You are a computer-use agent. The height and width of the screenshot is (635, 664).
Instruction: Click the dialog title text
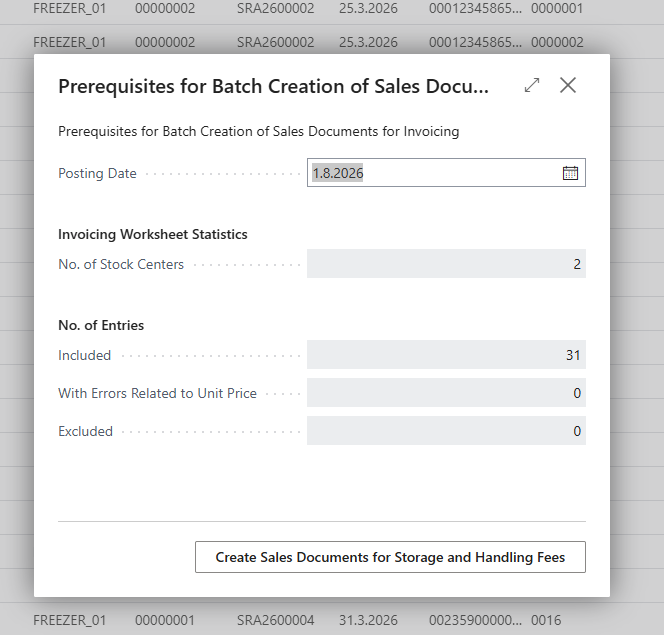tap(274, 86)
